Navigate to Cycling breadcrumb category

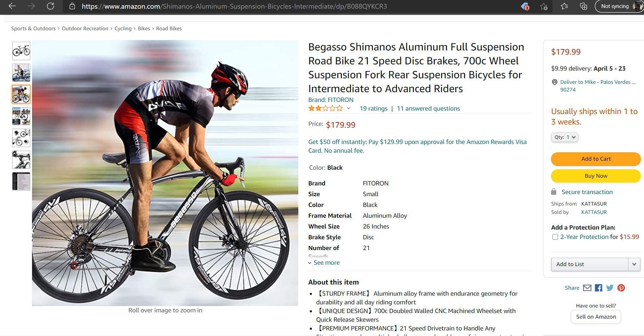[x=123, y=29]
